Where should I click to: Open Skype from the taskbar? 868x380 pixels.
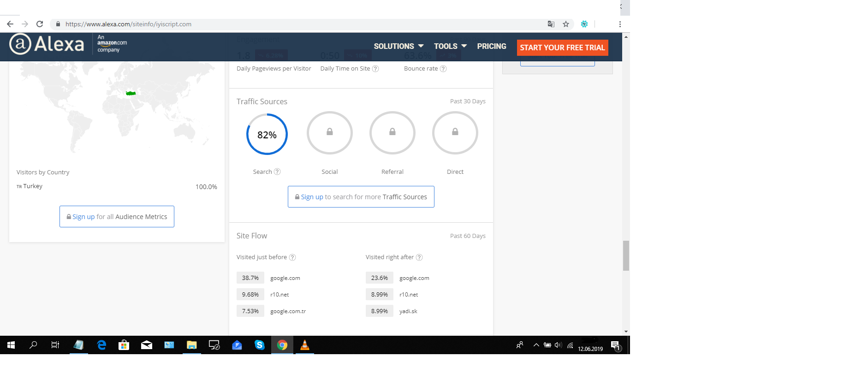(260, 345)
